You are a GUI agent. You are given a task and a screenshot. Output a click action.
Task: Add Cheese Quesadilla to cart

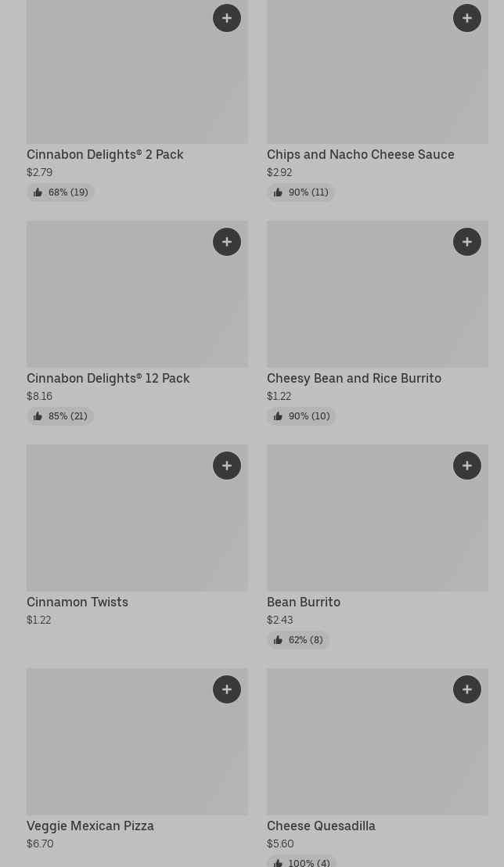pos(467,689)
